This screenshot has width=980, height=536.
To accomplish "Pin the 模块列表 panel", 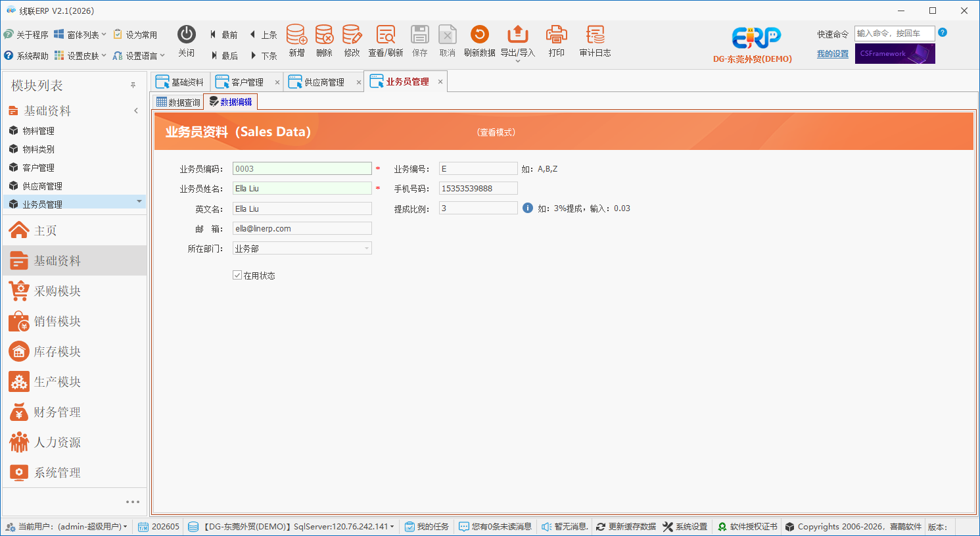I will pos(133,85).
